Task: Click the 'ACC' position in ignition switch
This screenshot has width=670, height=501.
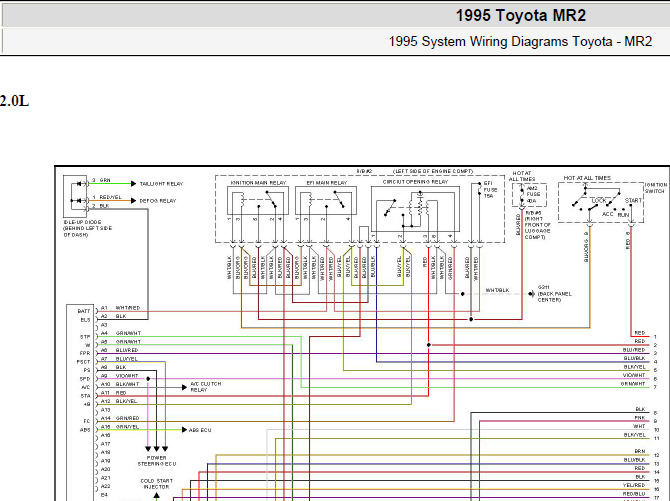Action: (x=607, y=214)
